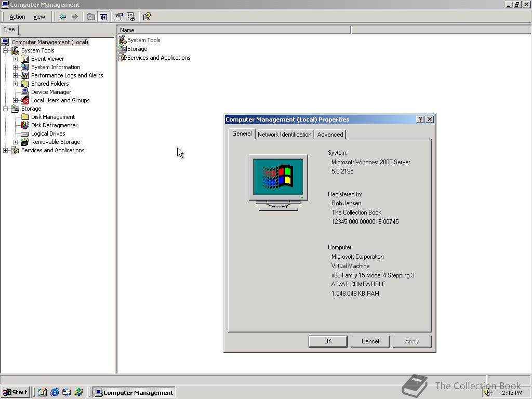Viewport: 532px width, 399px height.
Task: Open Disk Defragmenter from the sidebar
Action: (54, 125)
